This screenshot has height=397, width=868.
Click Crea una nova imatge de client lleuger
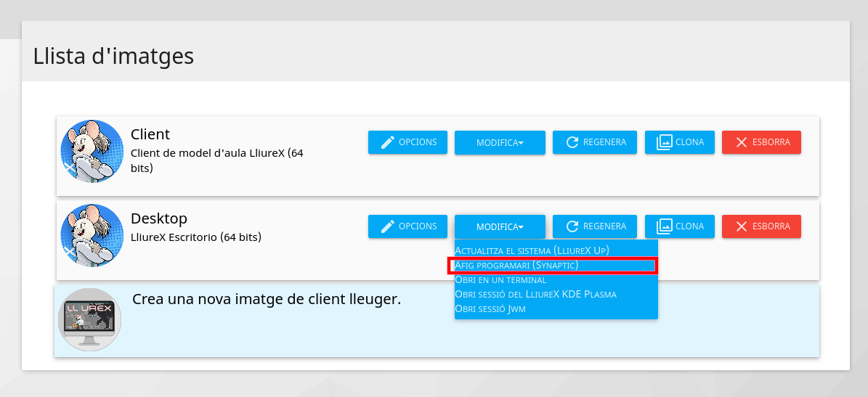coord(267,299)
